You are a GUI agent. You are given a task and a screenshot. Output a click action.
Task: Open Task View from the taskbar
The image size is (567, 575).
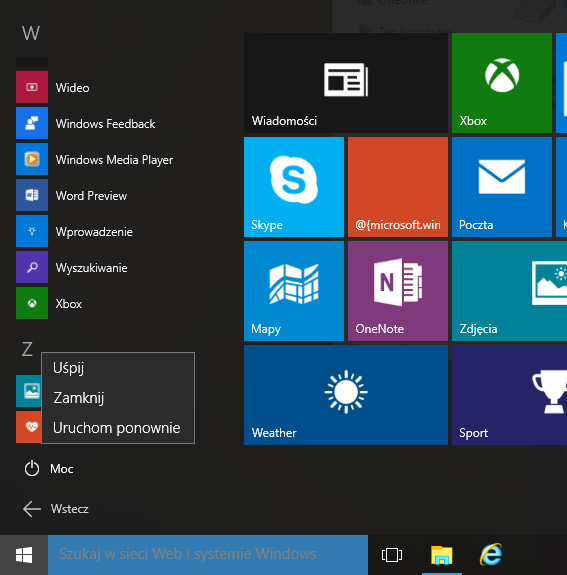click(392, 555)
